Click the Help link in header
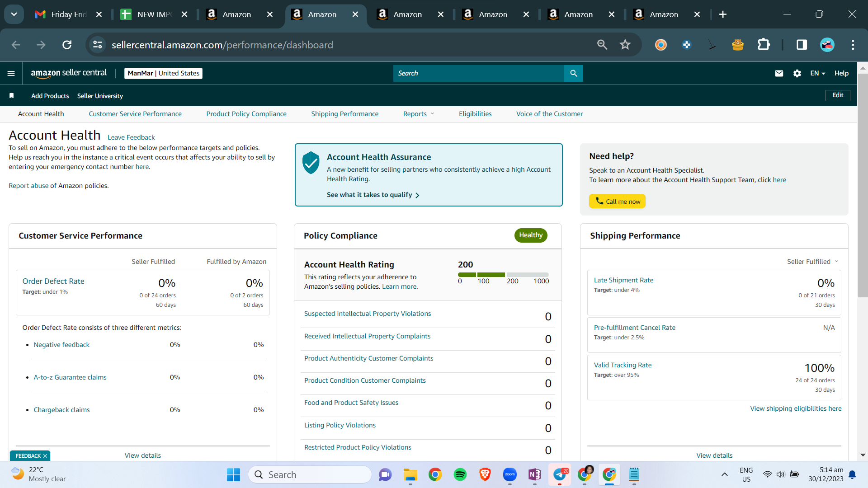This screenshot has height=488, width=868. (841, 73)
